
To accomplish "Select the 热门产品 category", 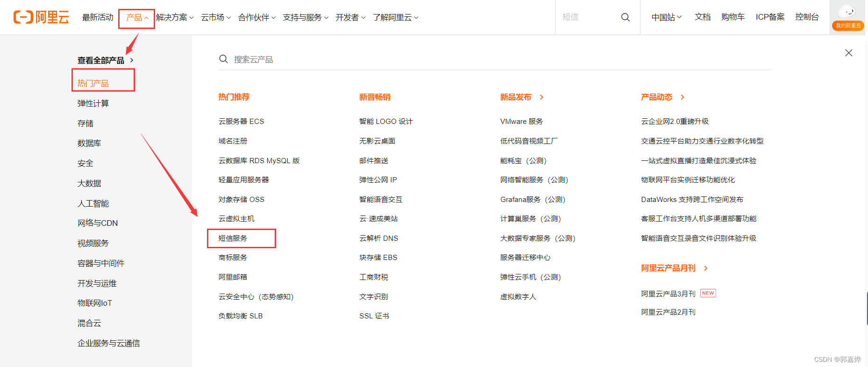I will tap(93, 83).
